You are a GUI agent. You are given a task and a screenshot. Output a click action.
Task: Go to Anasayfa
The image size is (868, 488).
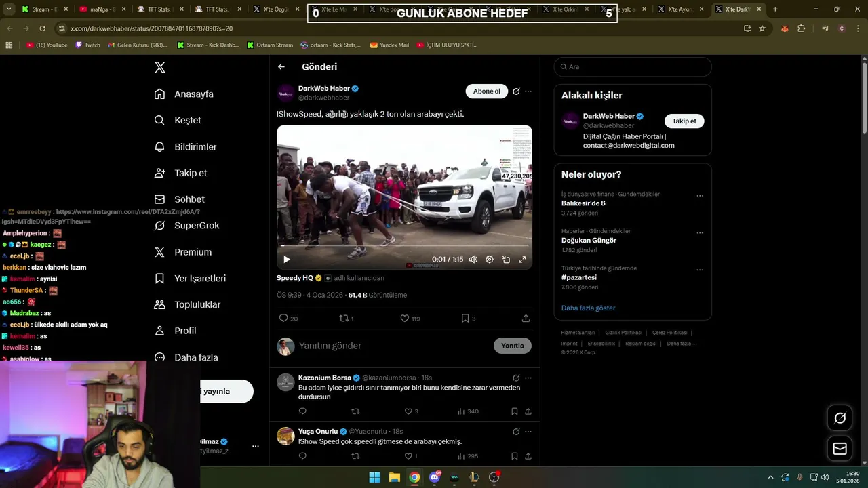coord(184,94)
